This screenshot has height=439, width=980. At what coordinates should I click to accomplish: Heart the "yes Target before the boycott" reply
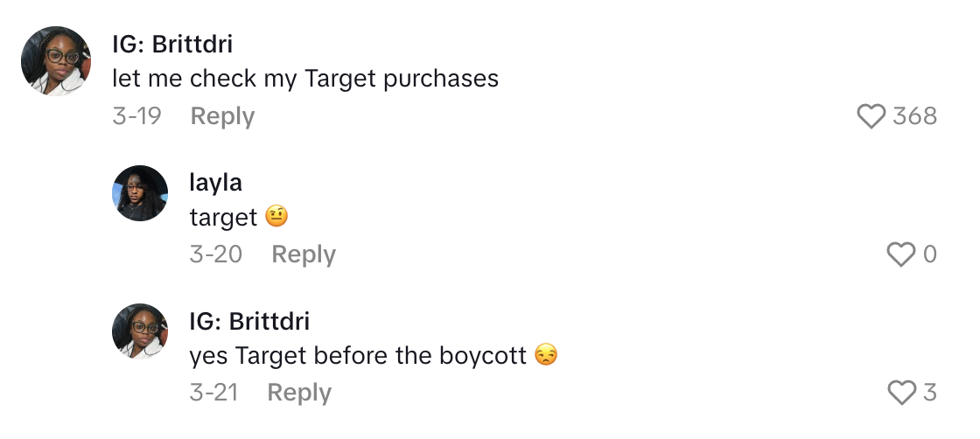[901, 393]
